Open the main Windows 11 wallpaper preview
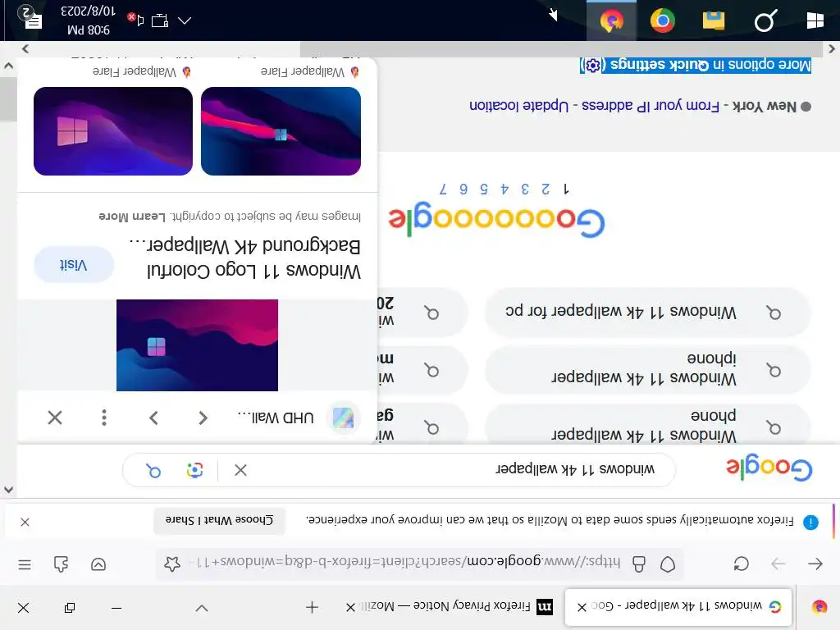The image size is (840, 630). (x=197, y=345)
